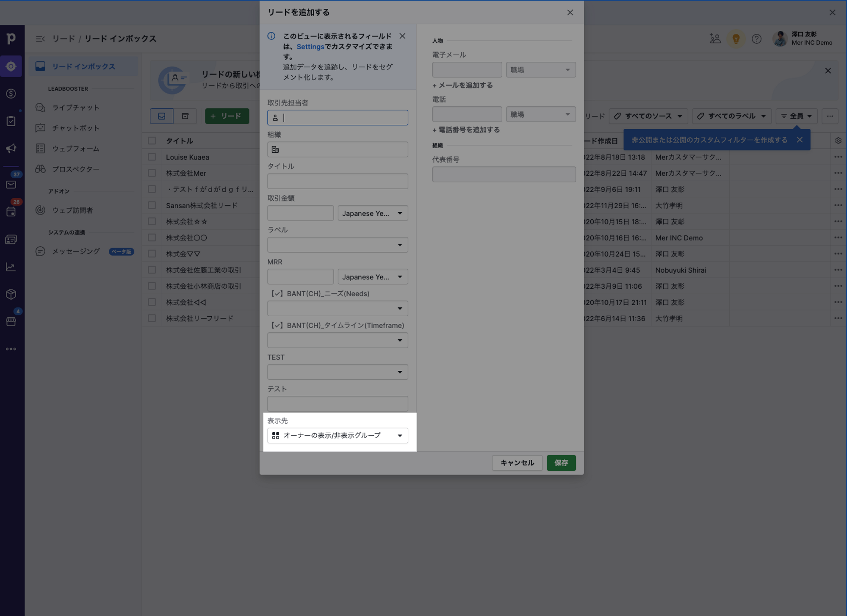This screenshot has width=847, height=616.
Task: Open 取引金額 currency Japanese Yen dropdown
Action: coord(373,213)
